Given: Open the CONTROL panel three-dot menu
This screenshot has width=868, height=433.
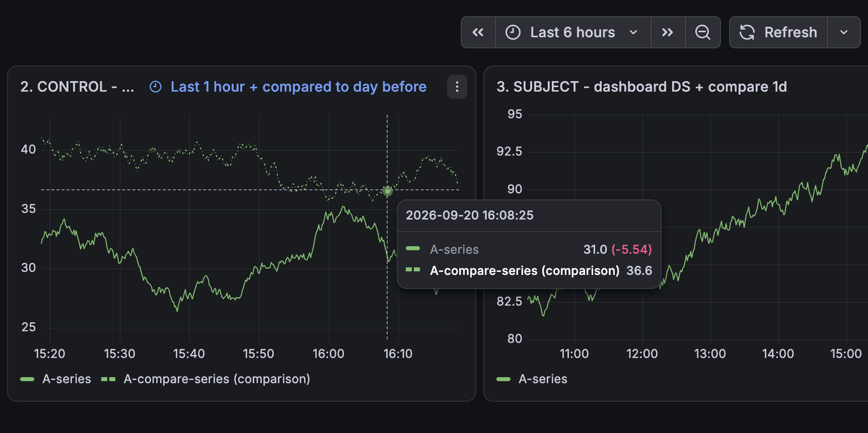Looking at the screenshot, I should point(457,87).
